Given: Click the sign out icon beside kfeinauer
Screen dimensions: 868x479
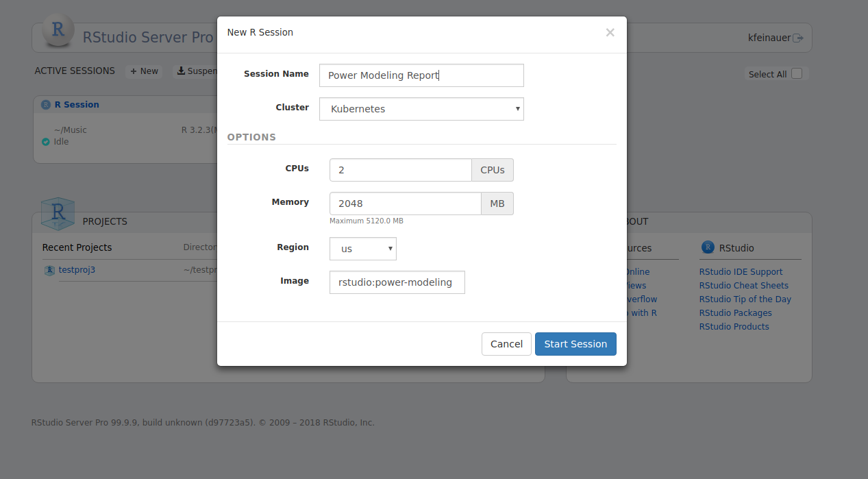Looking at the screenshot, I should pyautogui.click(x=798, y=38).
